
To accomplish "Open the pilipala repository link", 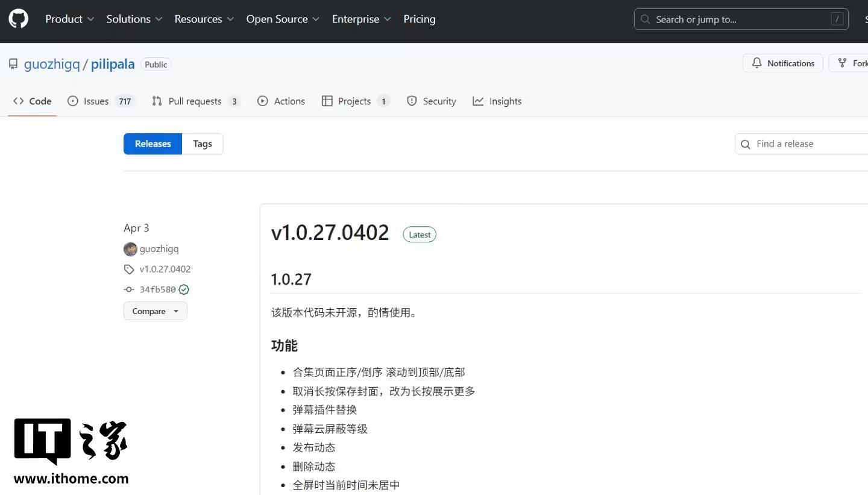I will 113,64.
